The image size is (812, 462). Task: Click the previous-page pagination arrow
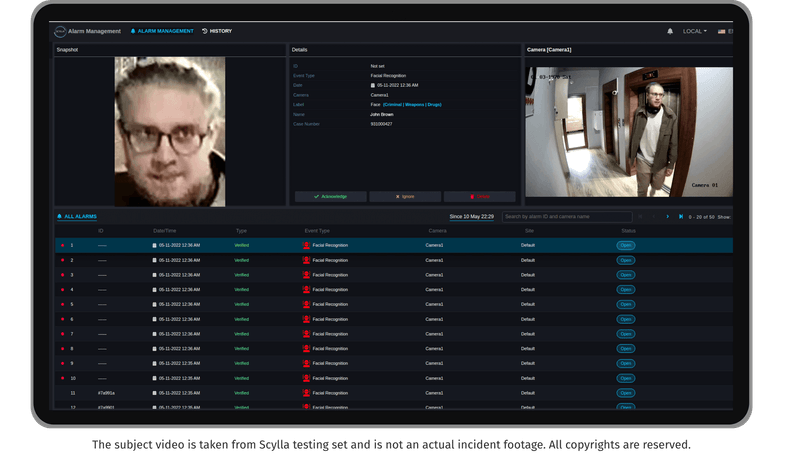click(x=654, y=216)
